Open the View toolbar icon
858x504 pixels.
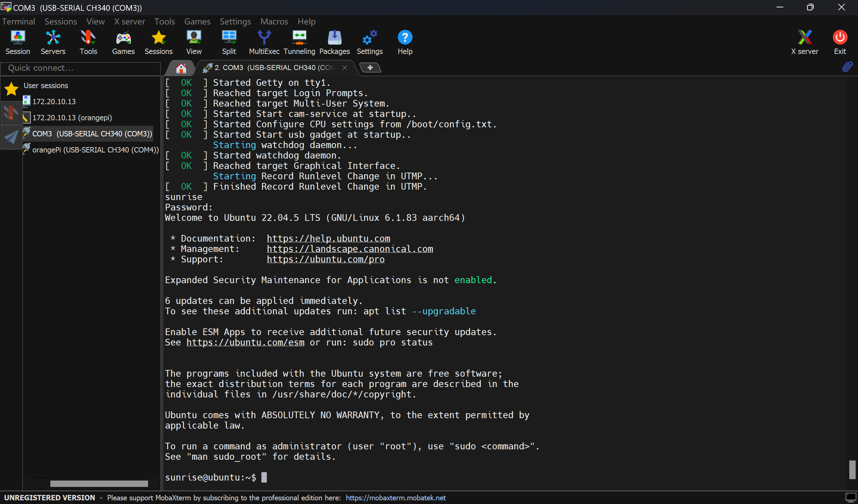(194, 43)
